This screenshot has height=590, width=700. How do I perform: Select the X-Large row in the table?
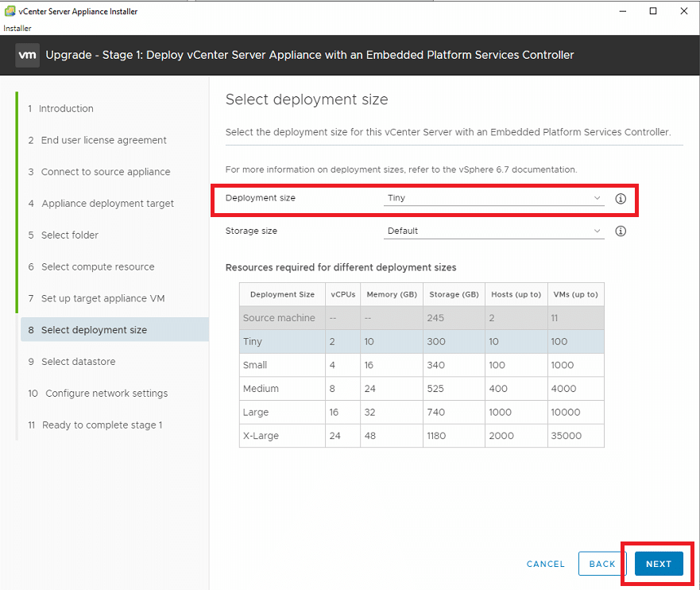click(421, 436)
